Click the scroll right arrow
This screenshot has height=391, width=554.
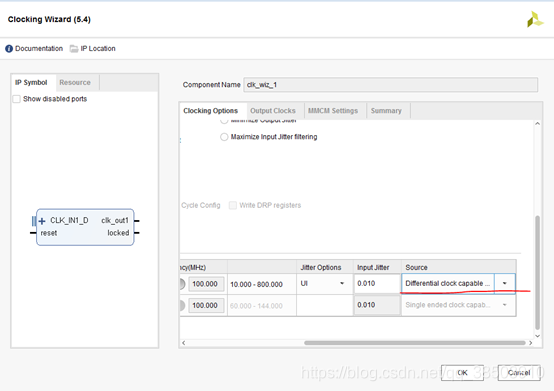point(530,343)
